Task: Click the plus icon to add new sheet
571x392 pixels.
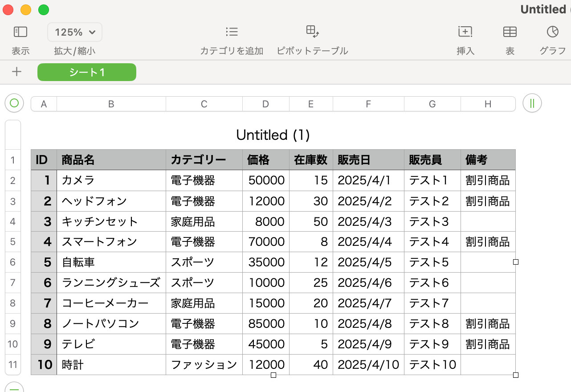Action: pyautogui.click(x=16, y=72)
